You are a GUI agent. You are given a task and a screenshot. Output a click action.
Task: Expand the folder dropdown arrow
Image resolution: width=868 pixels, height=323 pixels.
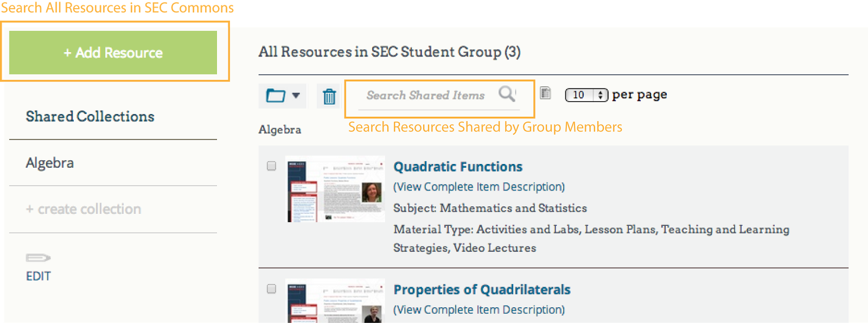[296, 96]
